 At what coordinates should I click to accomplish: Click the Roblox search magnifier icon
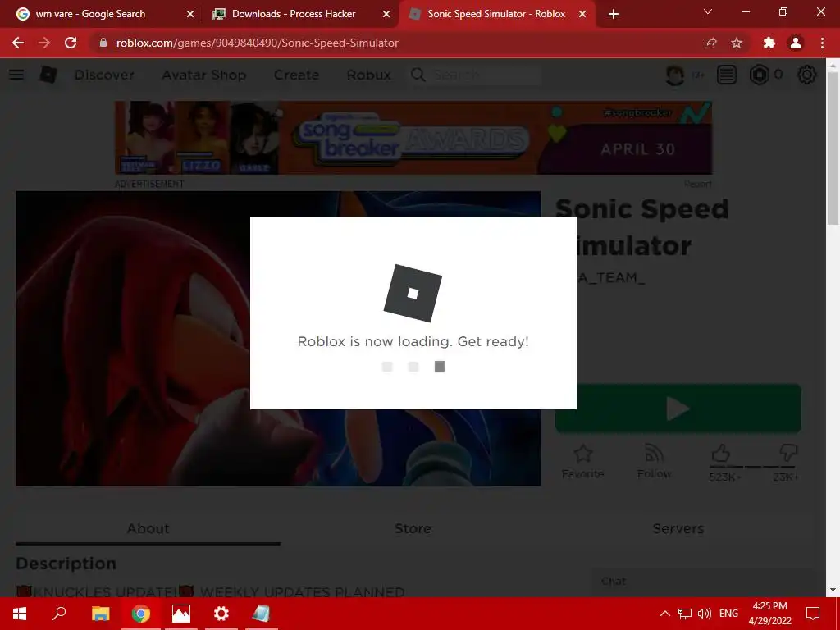coord(418,75)
